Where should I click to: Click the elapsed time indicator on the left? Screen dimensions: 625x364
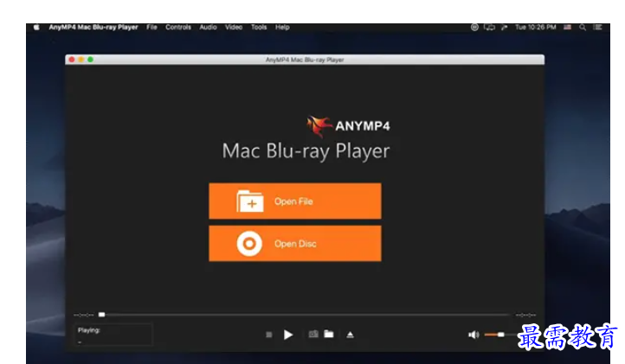[84, 315]
